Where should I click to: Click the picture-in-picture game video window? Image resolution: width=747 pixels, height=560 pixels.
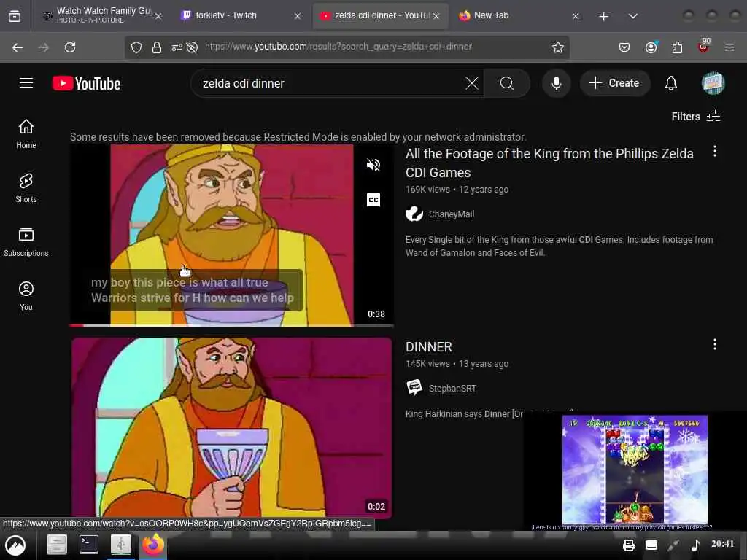[635, 470]
